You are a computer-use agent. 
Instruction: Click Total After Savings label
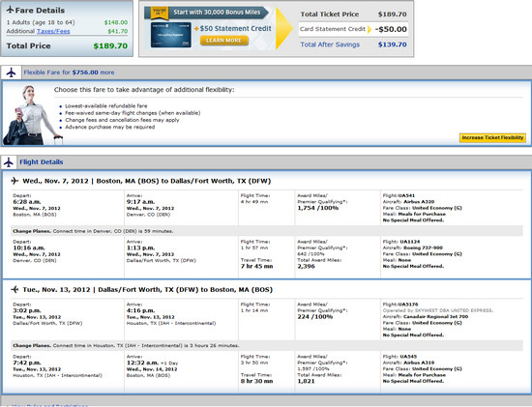(x=330, y=44)
